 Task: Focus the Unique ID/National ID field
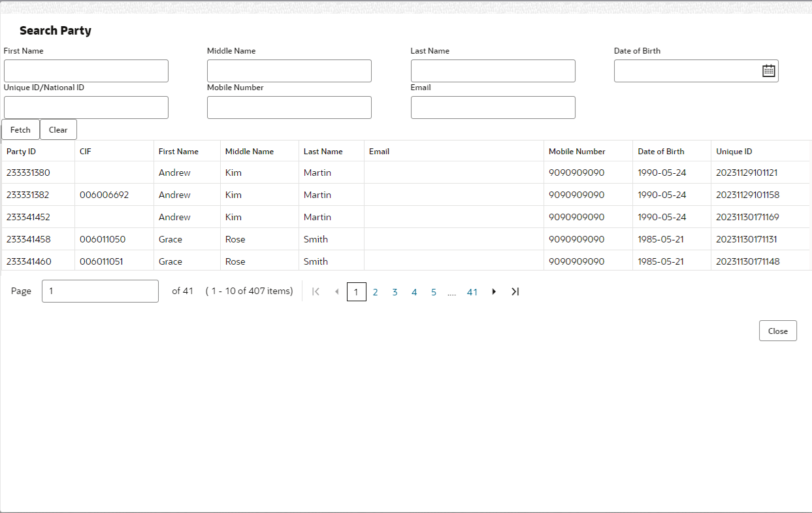pyautogui.click(x=86, y=107)
